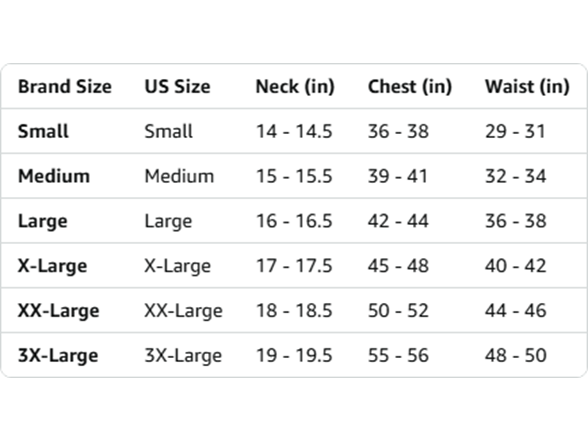Select the Medium brand size row label

tap(54, 176)
